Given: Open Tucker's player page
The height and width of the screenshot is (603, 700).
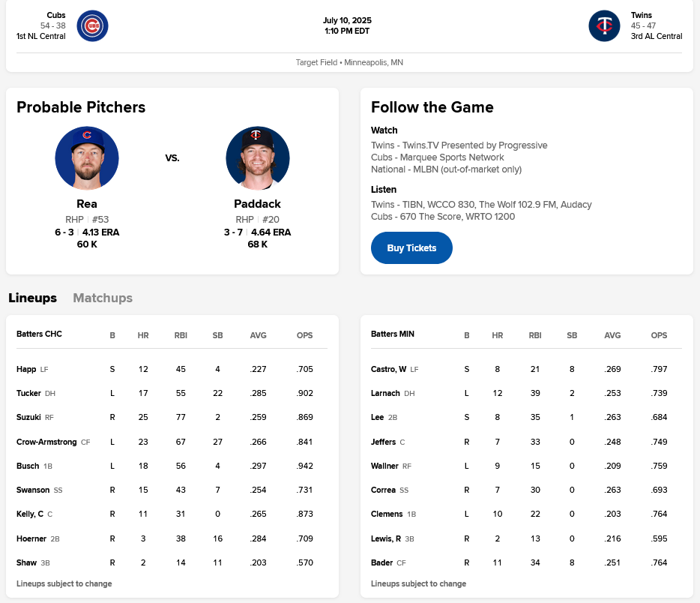Looking at the screenshot, I should click(28, 393).
